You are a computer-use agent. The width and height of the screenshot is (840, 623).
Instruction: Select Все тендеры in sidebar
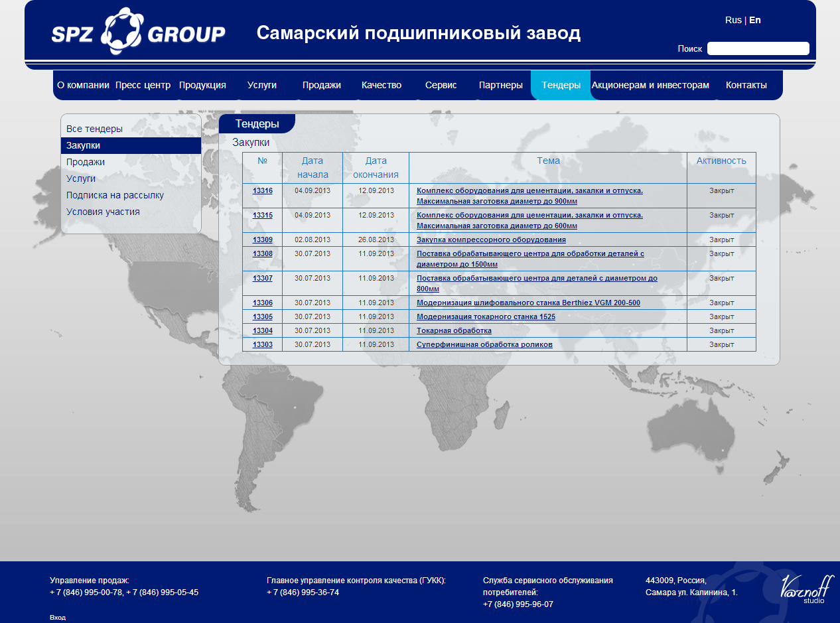click(x=94, y=129)
